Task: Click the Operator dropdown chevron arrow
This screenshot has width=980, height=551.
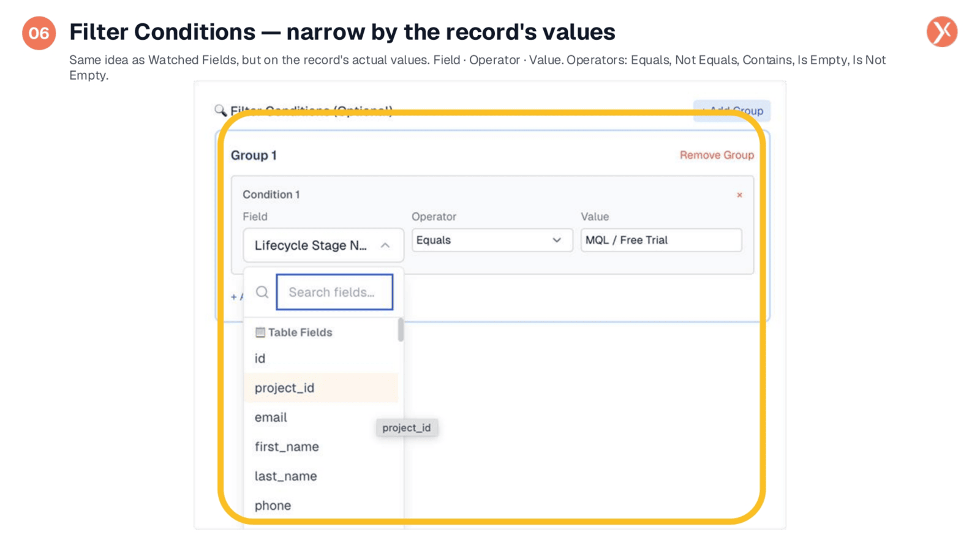Action: [x=557, y=240]
